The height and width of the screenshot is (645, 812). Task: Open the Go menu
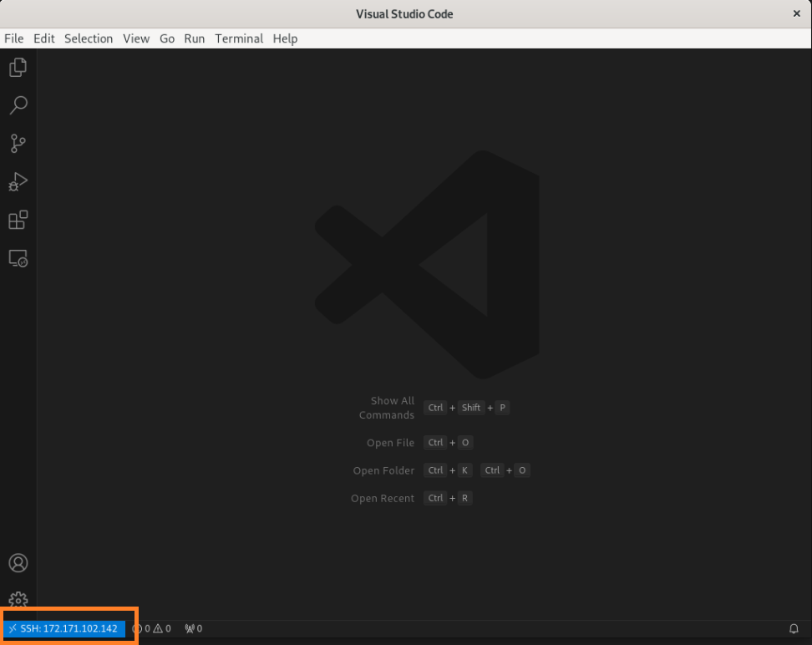point(167,38)
